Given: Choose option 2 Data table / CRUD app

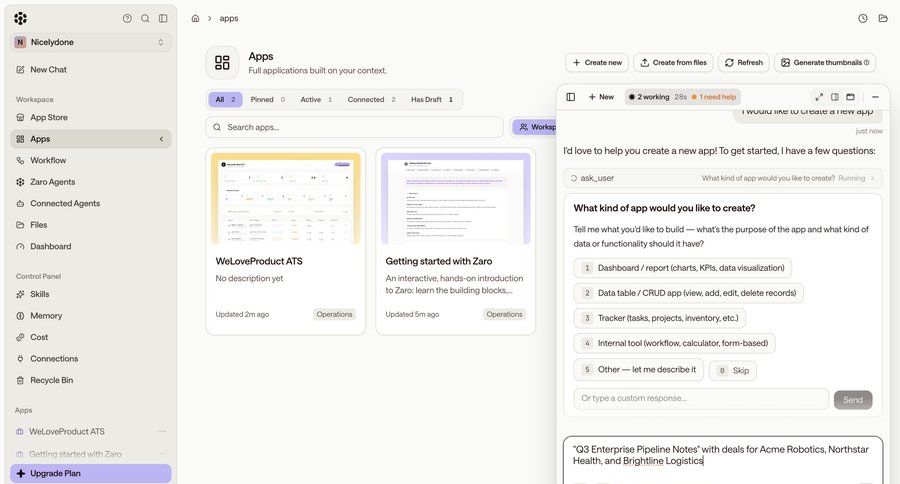Looking at the screenshot, I should (x=689, y=293).
